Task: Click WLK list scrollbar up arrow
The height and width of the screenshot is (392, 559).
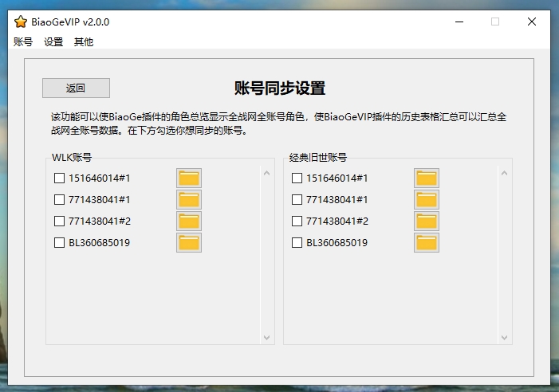Action: [x=266, y=174]
